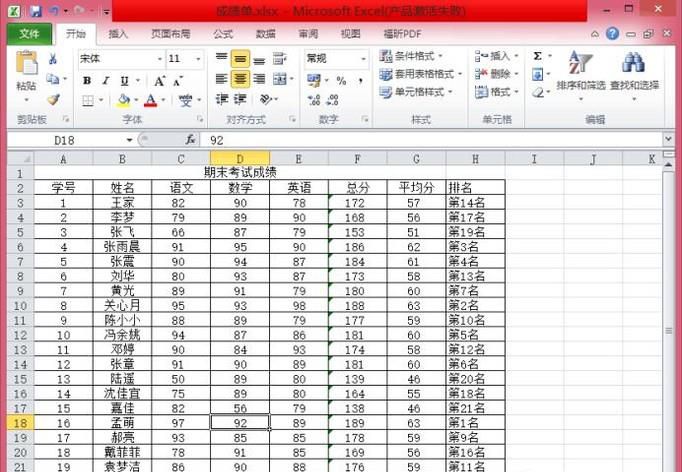Image resolution: width=682 pixels, height=472 pixels.
Task: Switch to the Formulas (公式) tab
Action: pyautogui.click(x=223, y=34)
